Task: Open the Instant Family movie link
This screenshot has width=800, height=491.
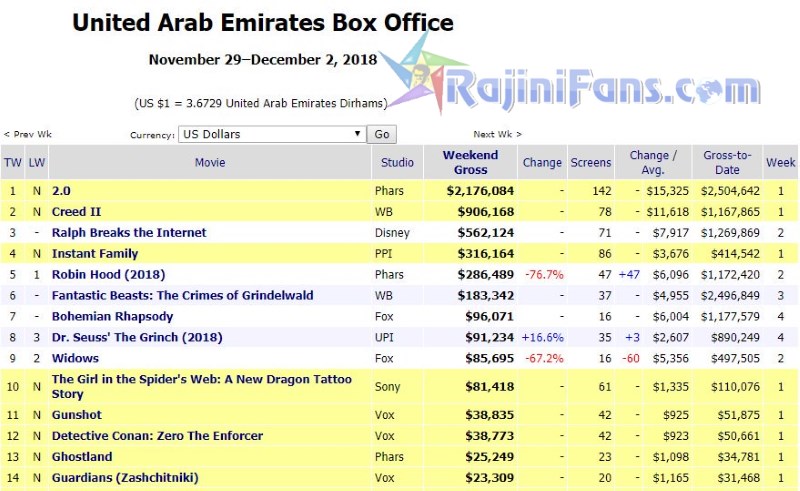Action: point(95,254)
